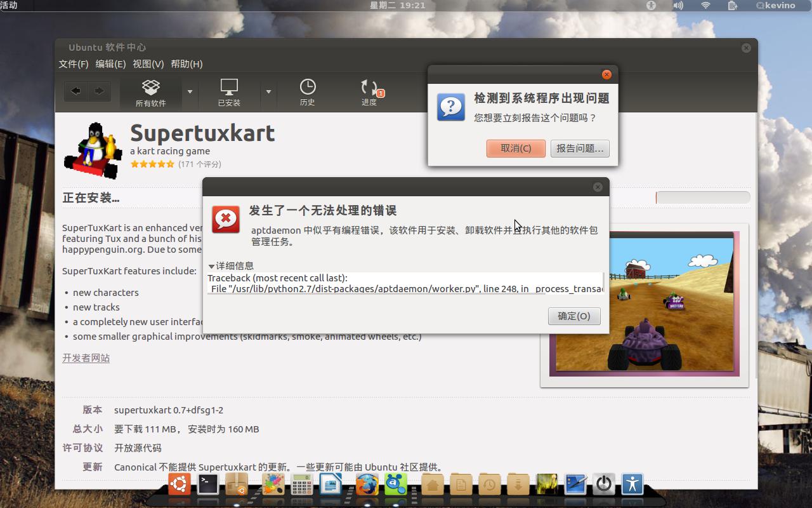
Task: Click the 正在安装… status label
Action: [91, 198]
